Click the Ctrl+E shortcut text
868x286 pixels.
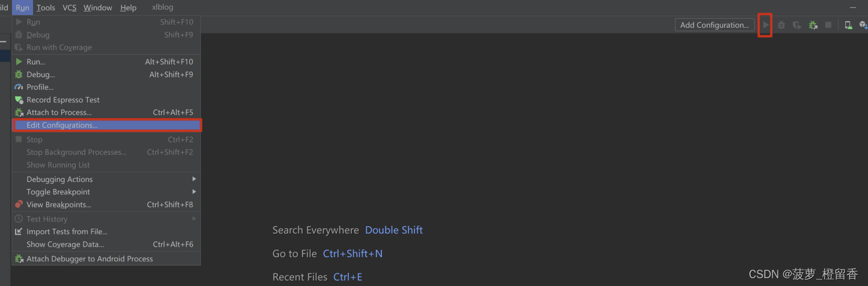(348, 277)
